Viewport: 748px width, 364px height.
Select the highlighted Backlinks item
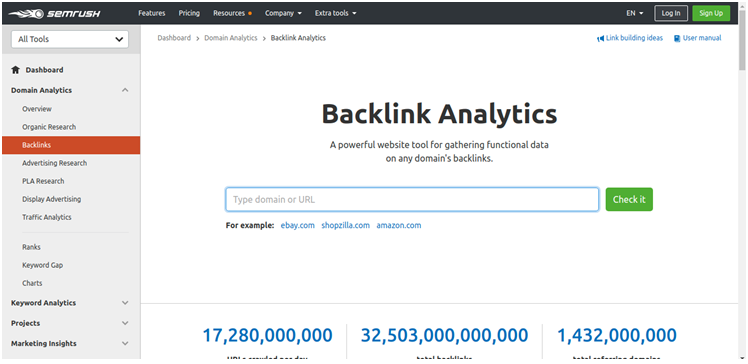pos(71,145)
